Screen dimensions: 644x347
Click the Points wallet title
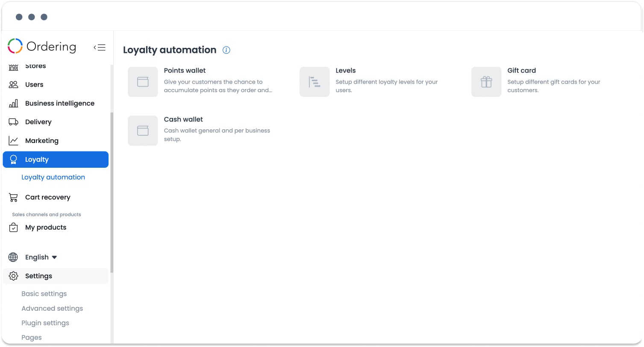pos(185,70)
